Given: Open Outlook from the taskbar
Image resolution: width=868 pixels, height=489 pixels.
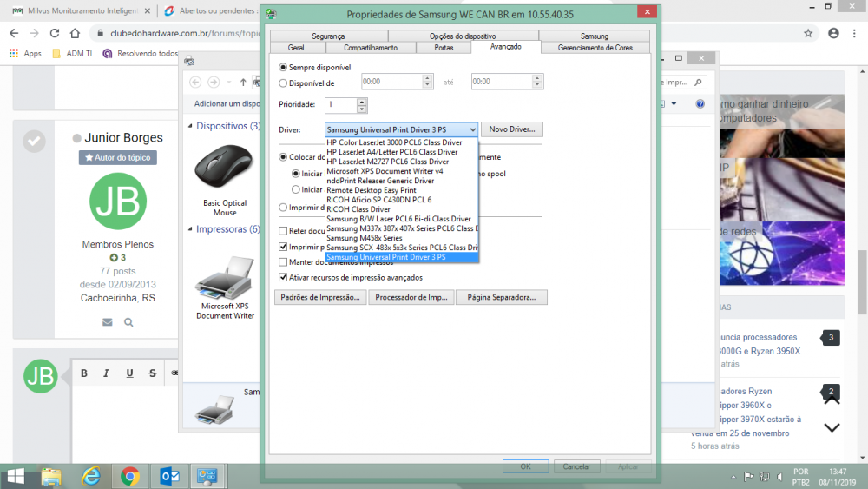Looking at the screenshot, I should point(169,476).
